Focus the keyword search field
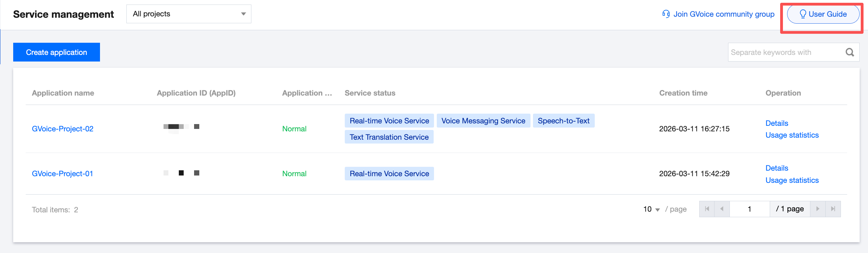The height and width of the screenshot is (253, 868). (x=785, y=52)
